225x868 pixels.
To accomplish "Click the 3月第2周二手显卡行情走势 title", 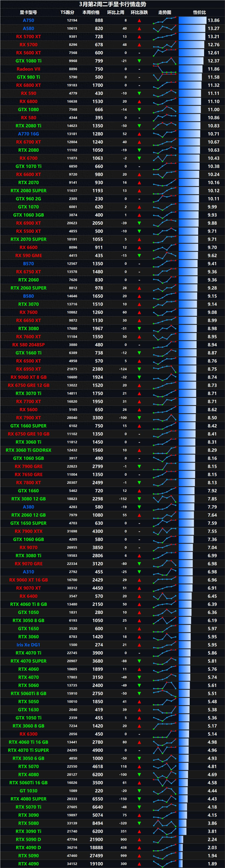I will (112, 4).
